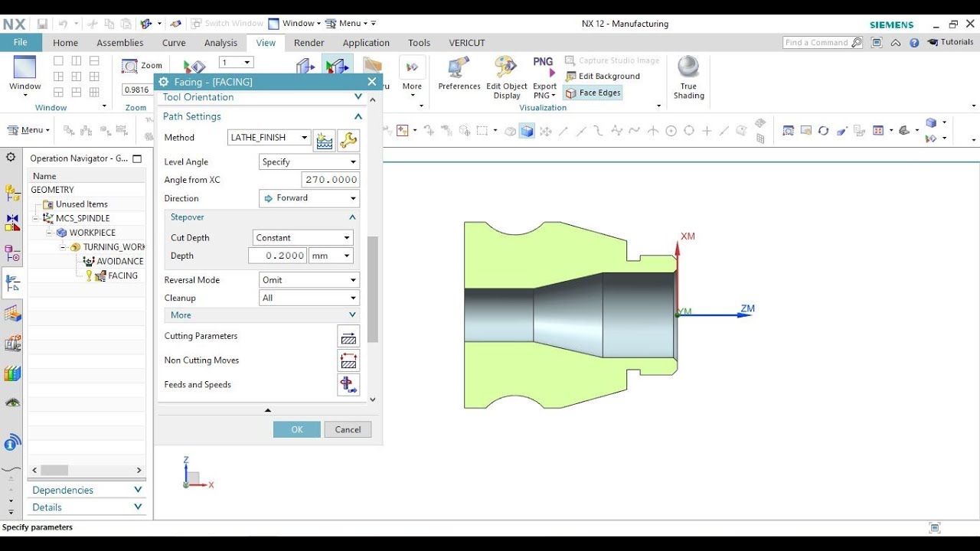Switch to the Curve ribbon tab
The image size is (980, 551).
pyautogui.click(x=174, y=43)
